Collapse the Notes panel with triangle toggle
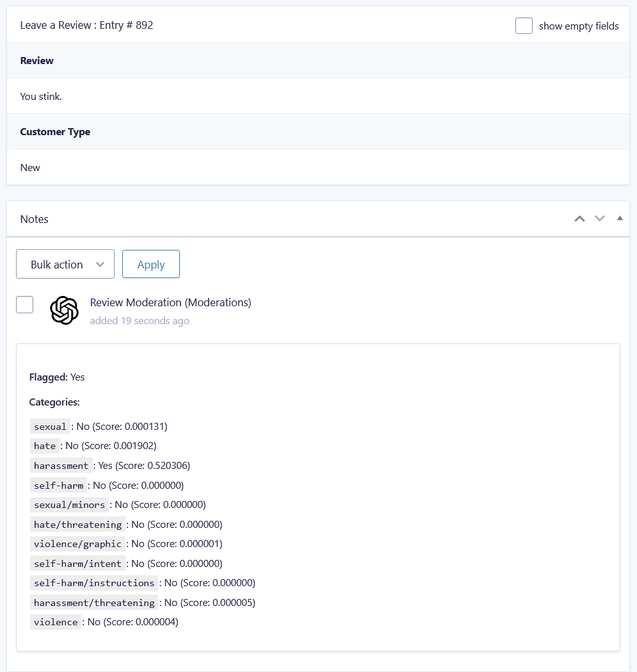This screenshot has height=672, width=637. coord(620,218)
